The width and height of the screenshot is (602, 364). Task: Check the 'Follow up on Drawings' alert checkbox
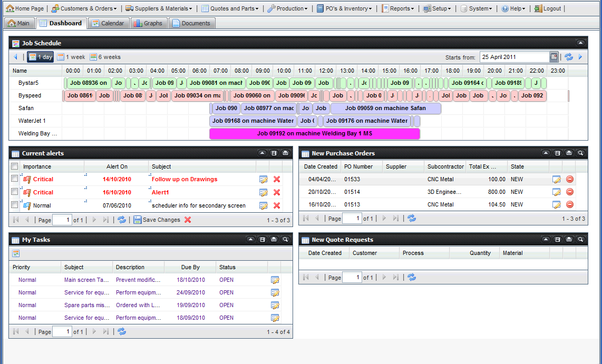point(15,179)
